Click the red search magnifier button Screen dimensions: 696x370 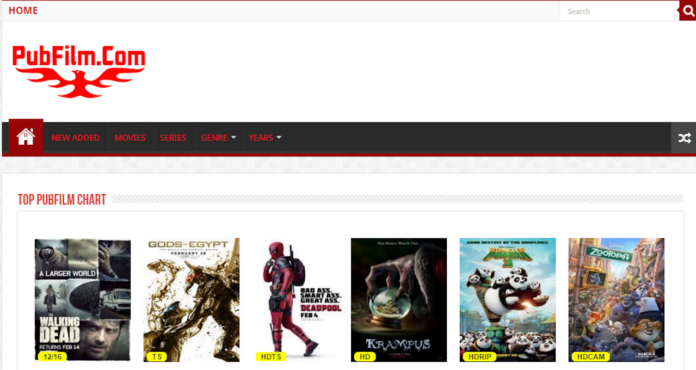[688, 11]
